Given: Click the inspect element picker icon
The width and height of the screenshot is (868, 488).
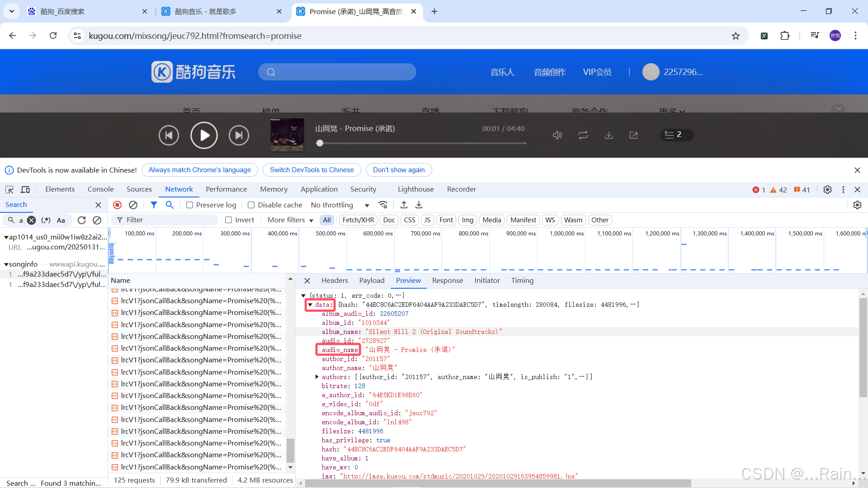Looking at the screenshot, I should (9, 189).
